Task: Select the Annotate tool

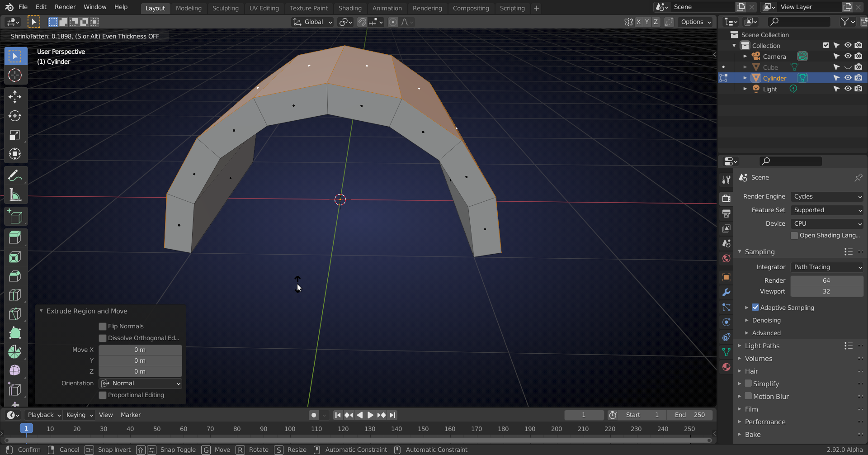Action: click(15, 176)
